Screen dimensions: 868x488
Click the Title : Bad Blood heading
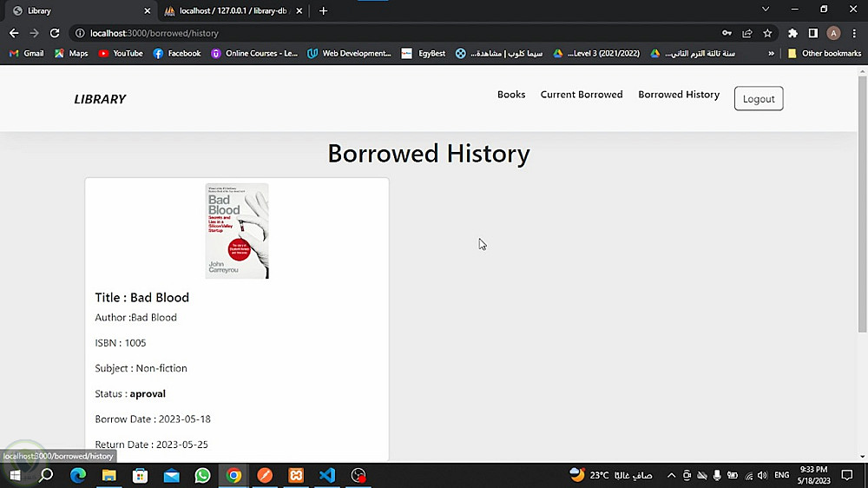point(141,298)
